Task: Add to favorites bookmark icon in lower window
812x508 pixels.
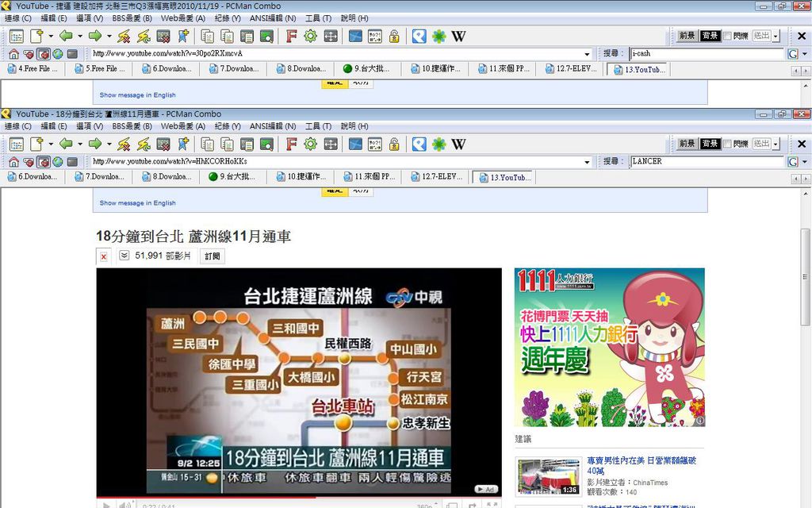Action: click(x=183, y=144)
